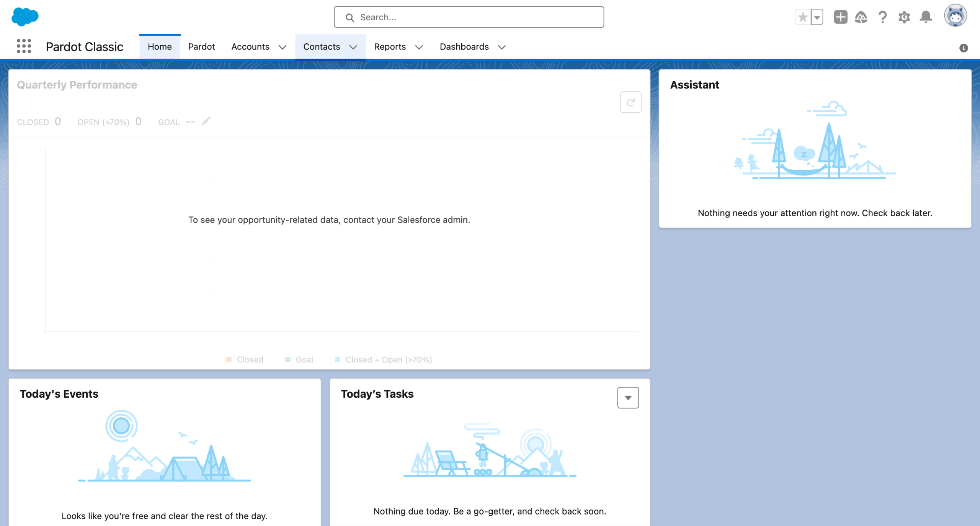This screenshot has width=980, height=526.
Task: Open the user profile avatar
Action: pos(955,16)
